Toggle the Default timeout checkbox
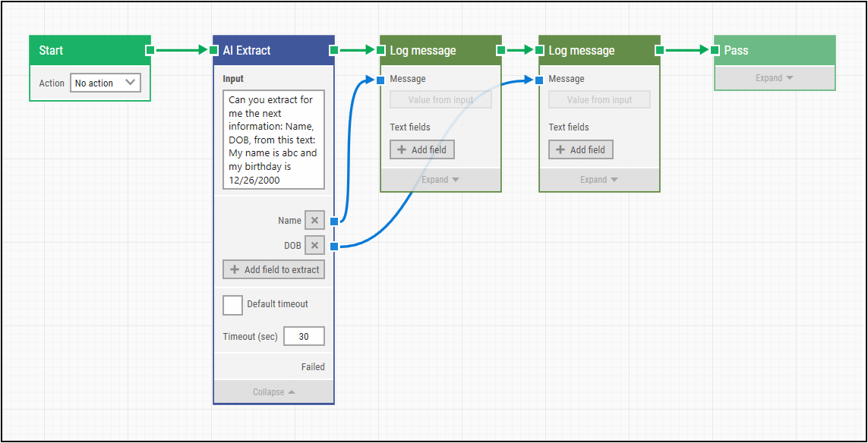 coord(232,305)
